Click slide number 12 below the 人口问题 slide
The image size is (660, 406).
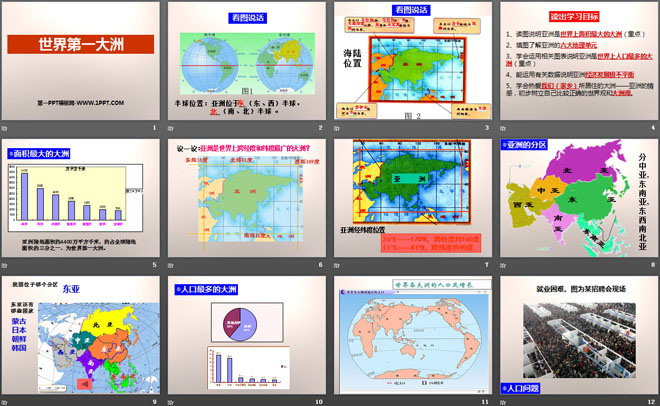[651, 402]
